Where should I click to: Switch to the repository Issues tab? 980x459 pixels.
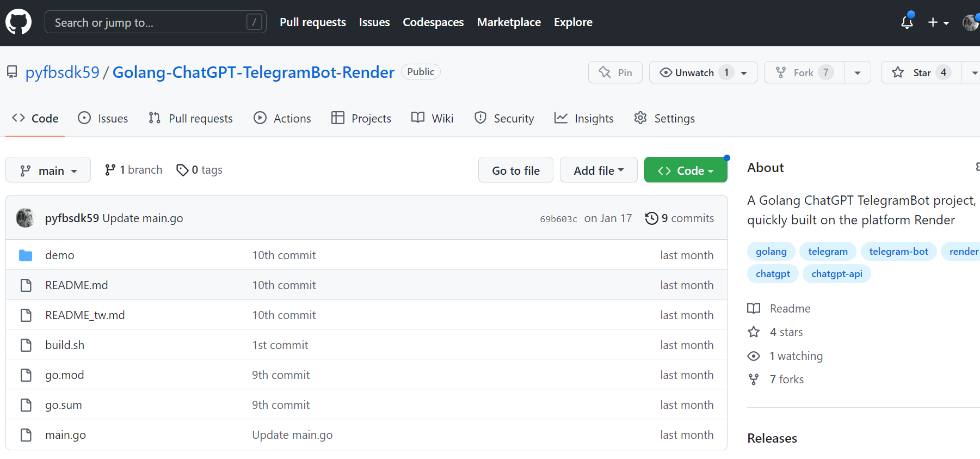[103, 118]
